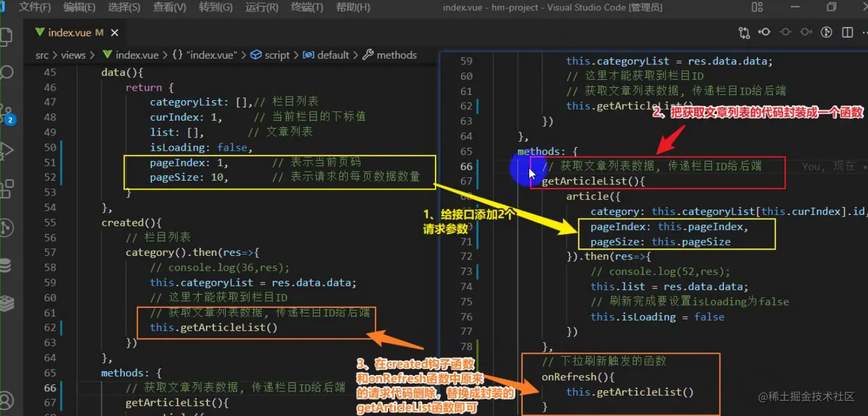Screen dimensions: 868x416
Task: Click the Vue logo on index.vue tab
Action: pyautogui.click(x=40, y=32)
